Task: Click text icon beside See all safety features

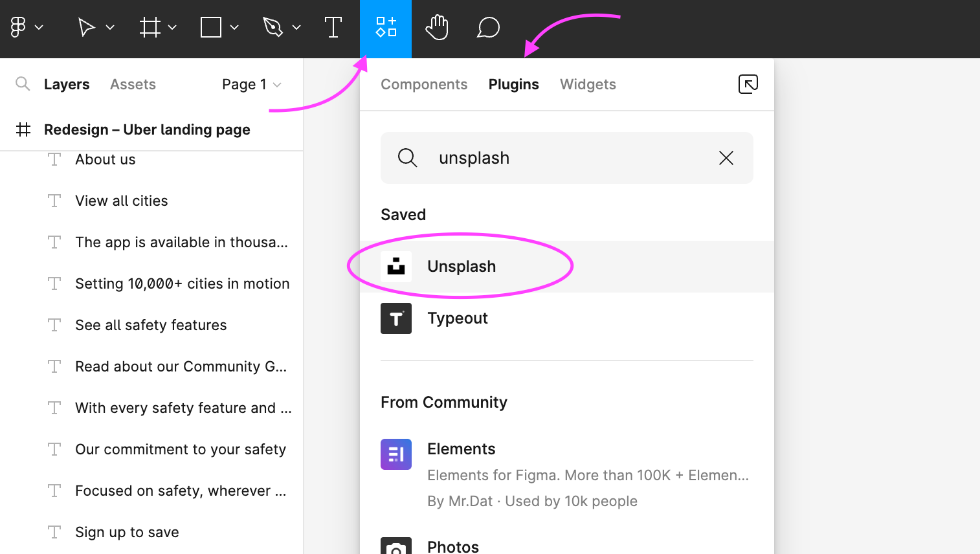Action: 54,325
